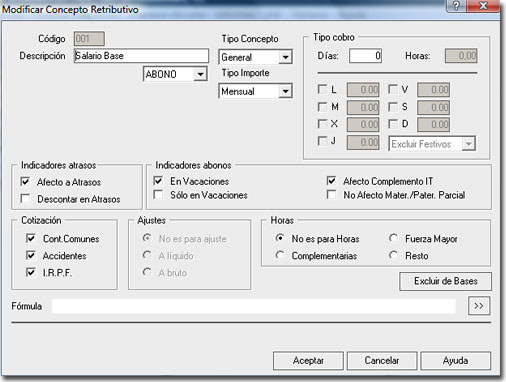Enable No Afecto Mater./Pater. Parcial
Screen dimensions: 506x382
(331, 194)
